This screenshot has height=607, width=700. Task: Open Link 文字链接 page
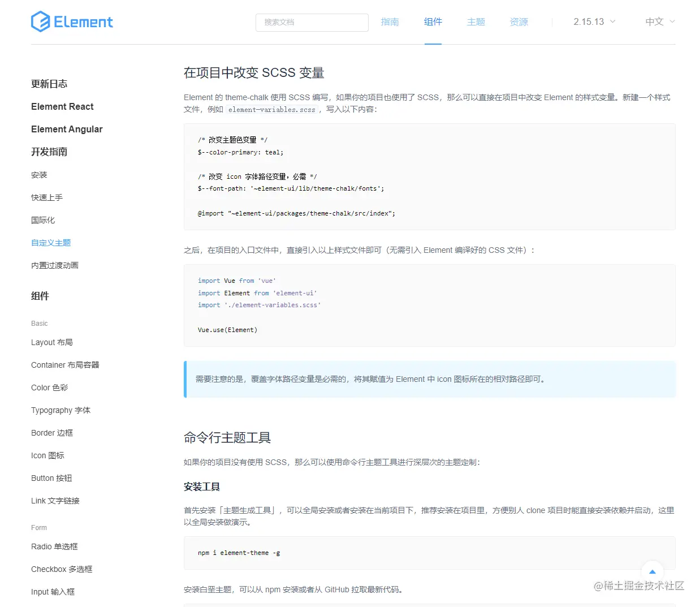pyautogui.click(x=55, y=501)
